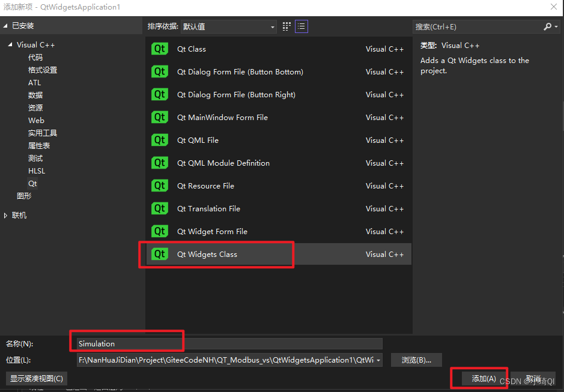Image resolution: width=564 pixels, height=392 pixels.
Task: Select the 实用工具 category
Action: click(x=43, y=133)
